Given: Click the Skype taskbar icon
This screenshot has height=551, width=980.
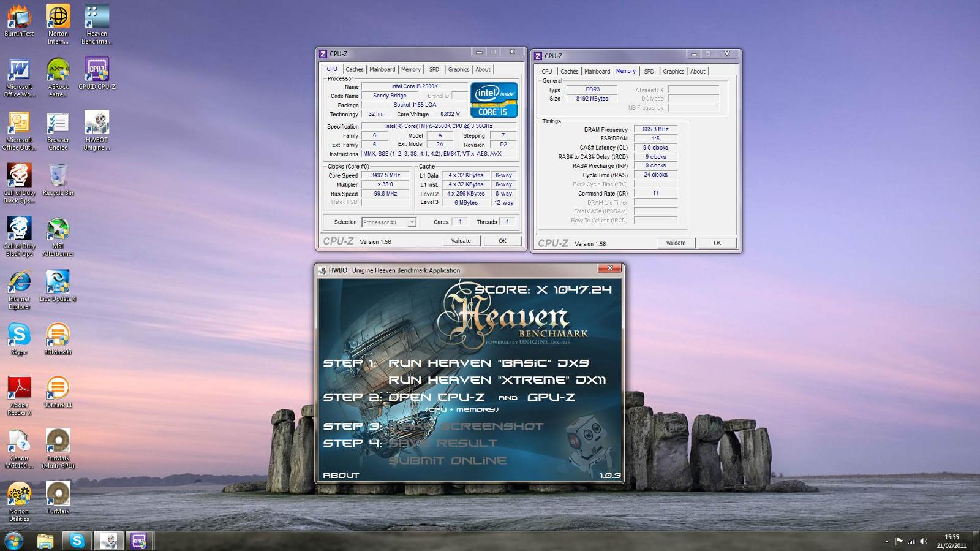Looking at the screenshot, I should 77,541.
